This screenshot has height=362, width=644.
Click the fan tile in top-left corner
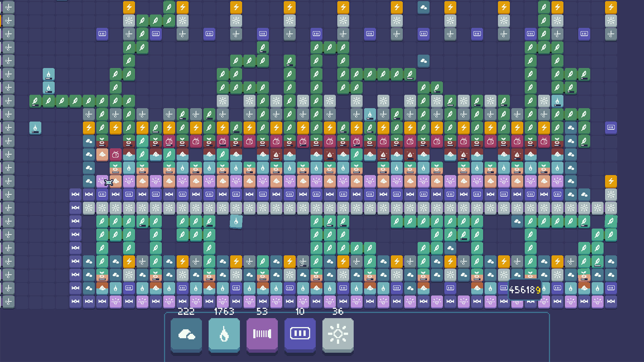pyautogui.click(x=8, y=7)
